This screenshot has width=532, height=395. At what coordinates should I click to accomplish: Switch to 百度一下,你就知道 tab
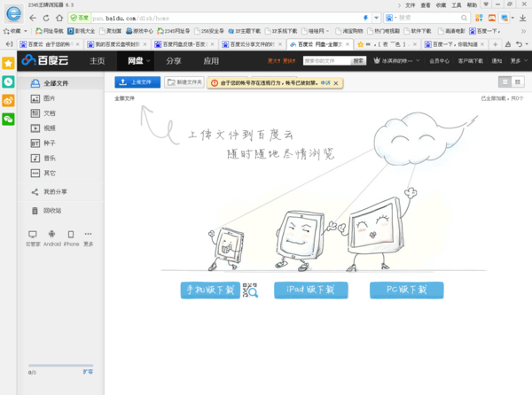pos(454,44)
